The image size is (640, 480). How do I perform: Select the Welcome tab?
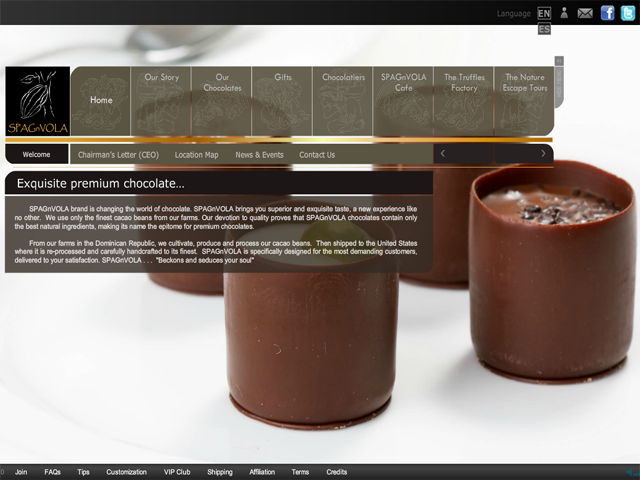[x=37, y=154]
